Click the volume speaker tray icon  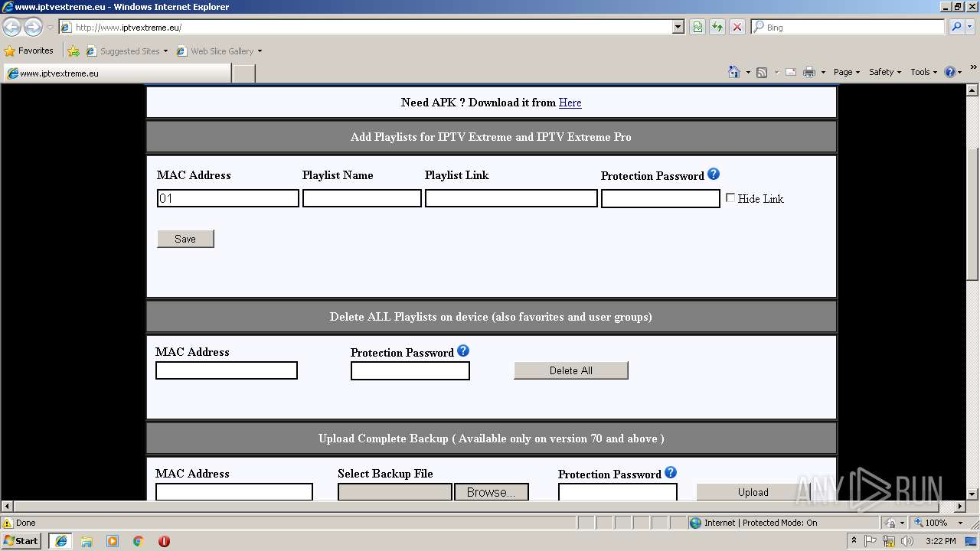point(907,541)
